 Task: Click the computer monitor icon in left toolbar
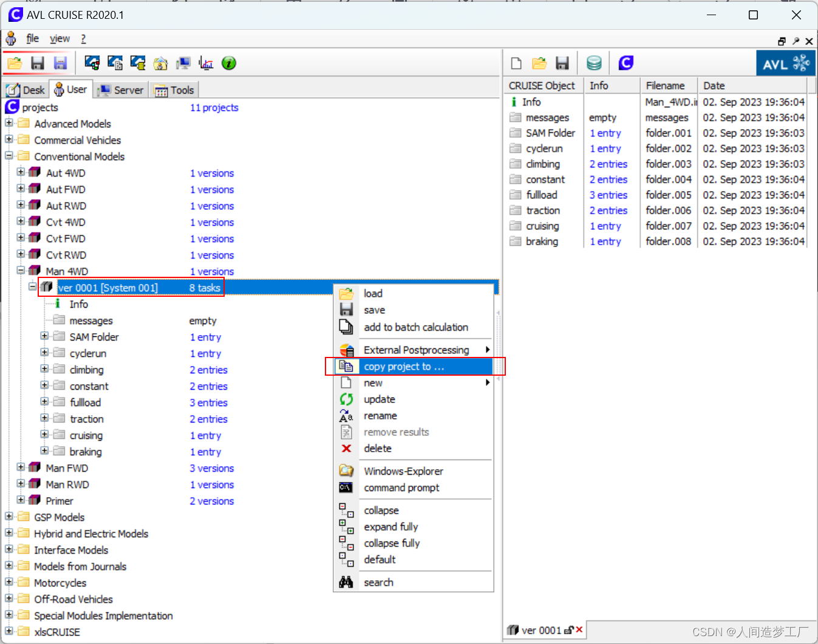(183, 63)
